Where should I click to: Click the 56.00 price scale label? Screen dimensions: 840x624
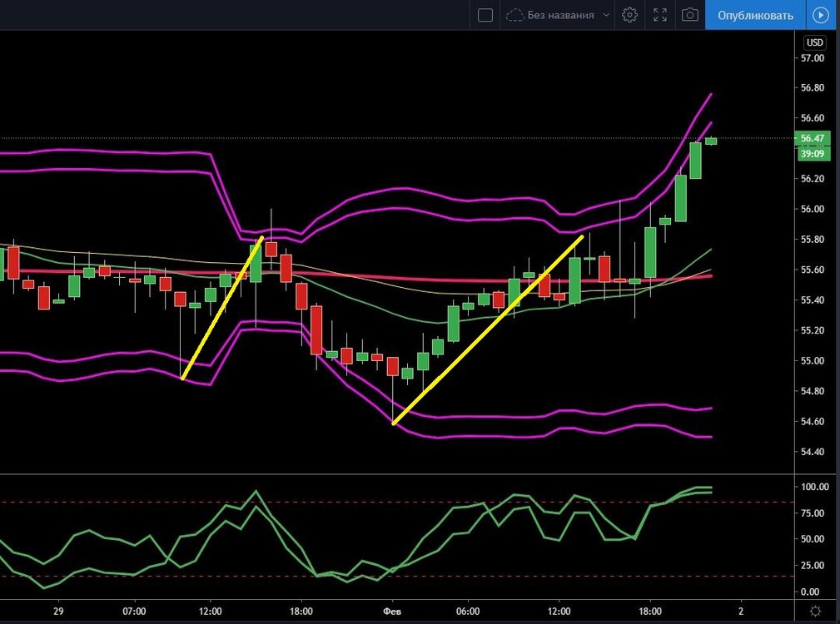813,210
